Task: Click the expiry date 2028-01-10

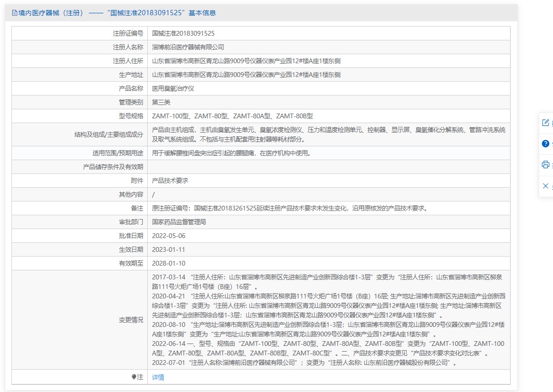Action: tap(169, 263)
